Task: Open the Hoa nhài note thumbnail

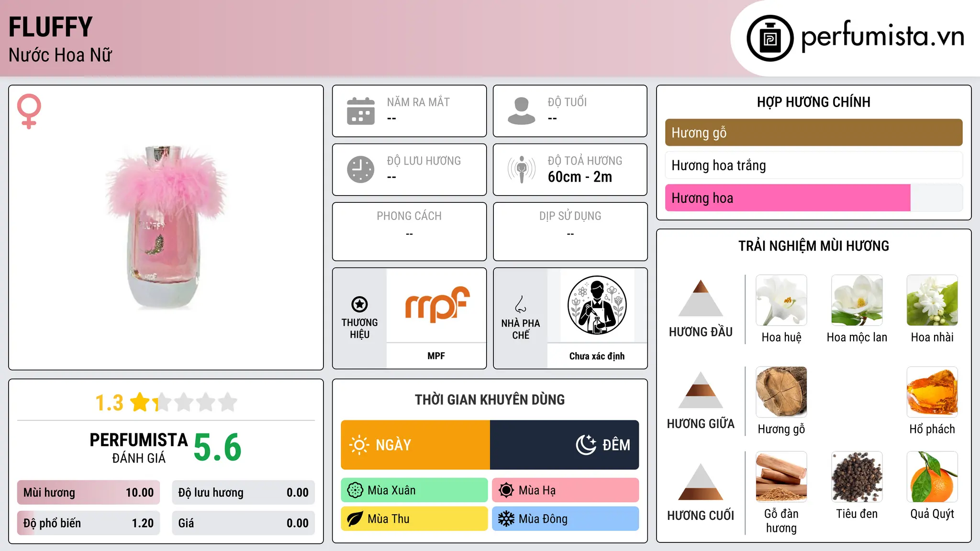Action: tap(932, 300)
